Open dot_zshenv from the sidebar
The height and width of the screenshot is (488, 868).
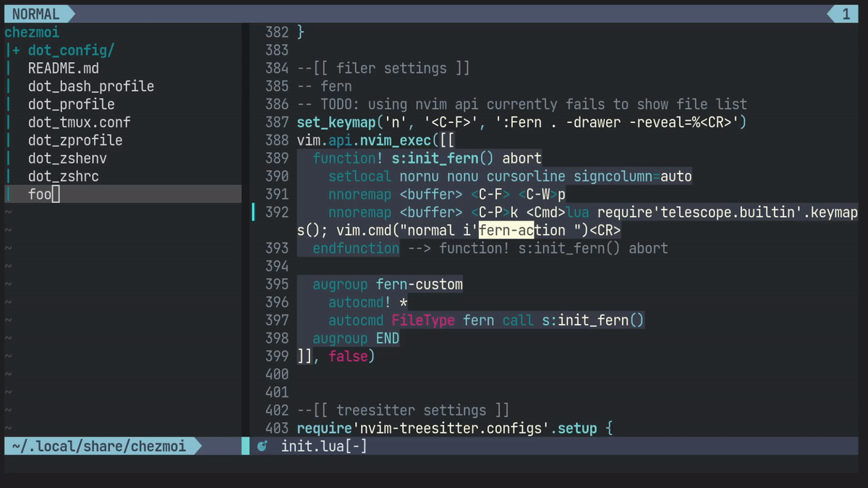[67, 158]
